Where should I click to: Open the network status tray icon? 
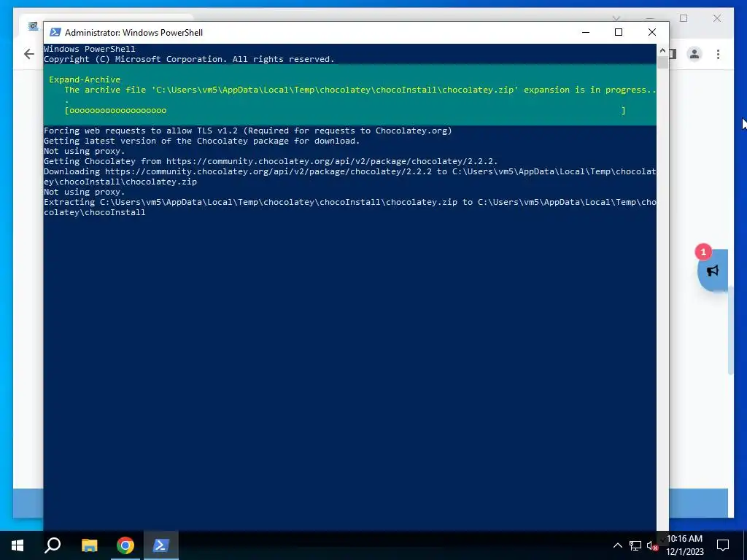click(635, 545)
